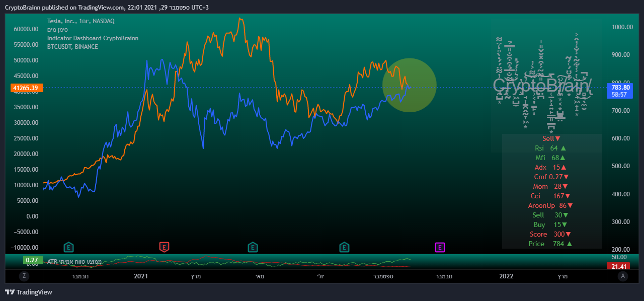This screenshot has width=644, height=301.
Task: Click the יולי label on time axis
Action: coord(321,276)
